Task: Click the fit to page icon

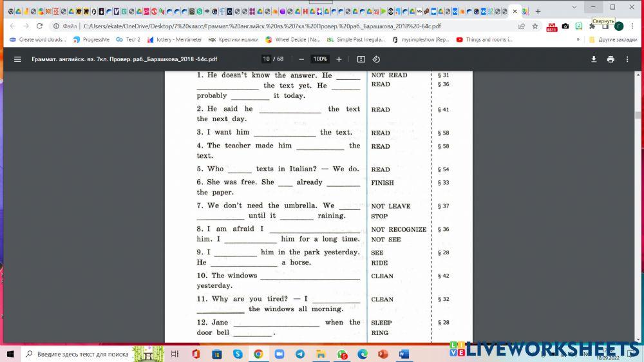Action: [361, 59]
